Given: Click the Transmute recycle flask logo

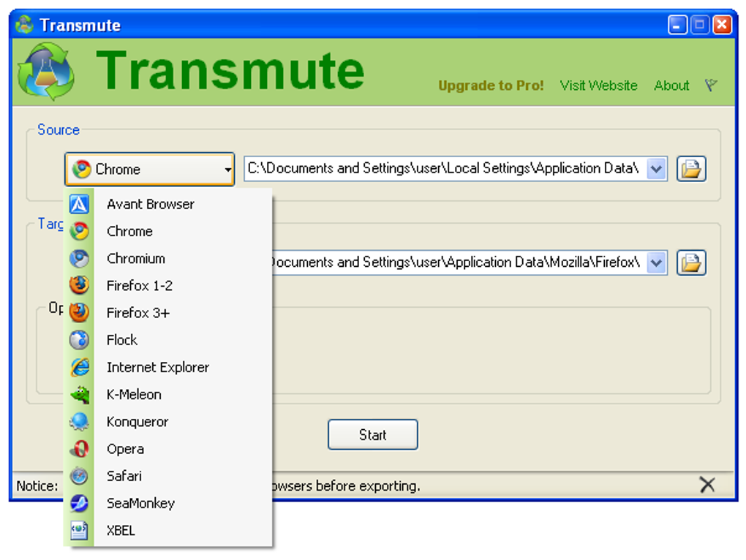Looking at the screenshot, I should point(46,72).
